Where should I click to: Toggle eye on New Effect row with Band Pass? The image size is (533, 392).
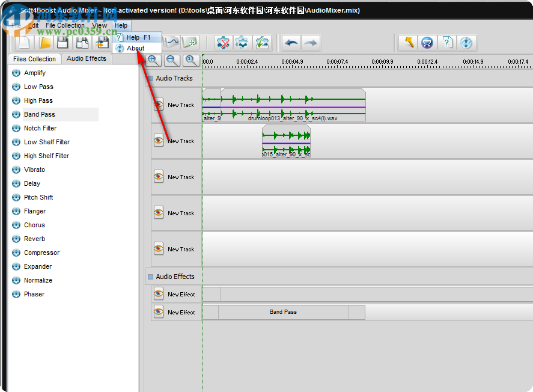click(159, 312)
